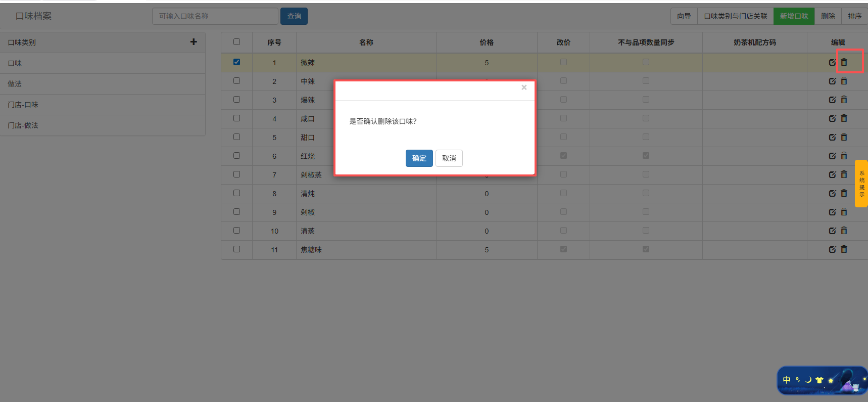Delete the 红烧 entry
Screen dimensions: 868x402
(844, 156)
